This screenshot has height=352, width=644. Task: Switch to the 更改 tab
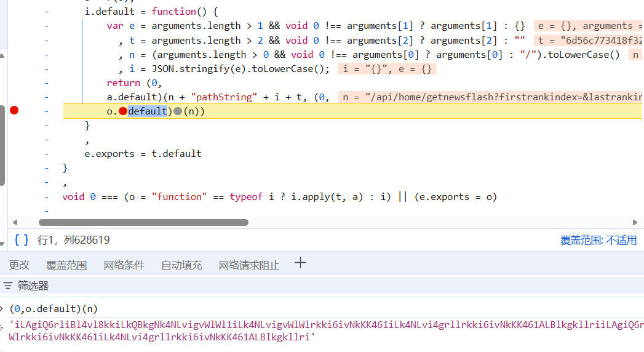19,265
